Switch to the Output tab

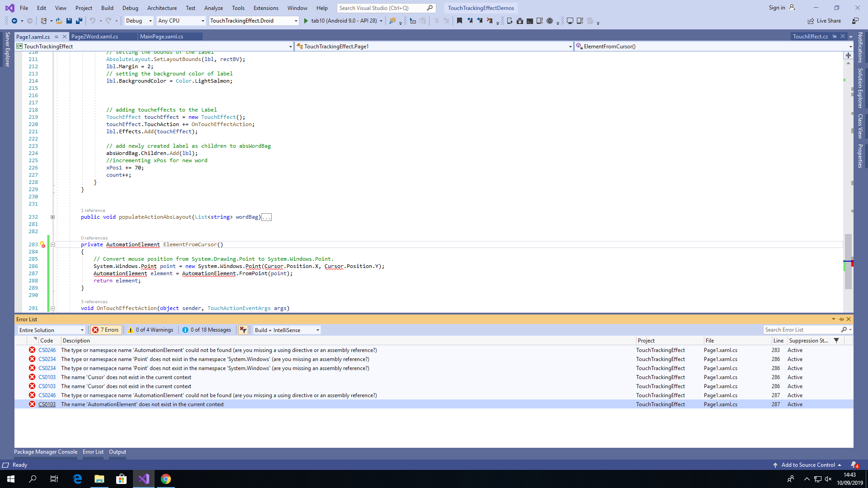click(x=118, y=452)
